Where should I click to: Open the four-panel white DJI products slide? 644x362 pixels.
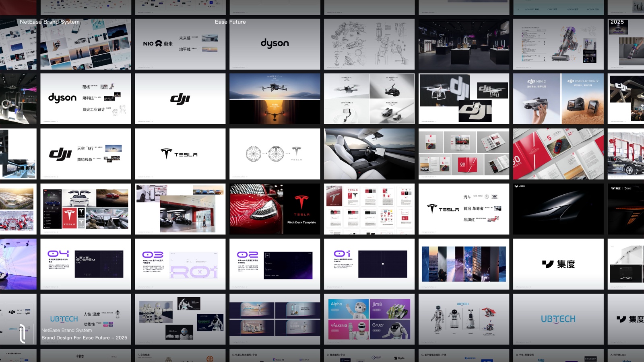pos(369,99)
